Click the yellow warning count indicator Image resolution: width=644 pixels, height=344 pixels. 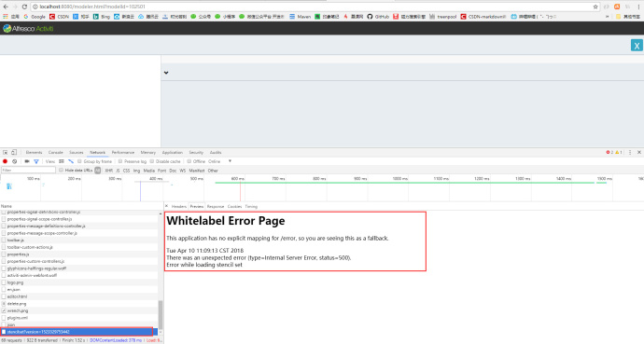(x=619, y=152)
